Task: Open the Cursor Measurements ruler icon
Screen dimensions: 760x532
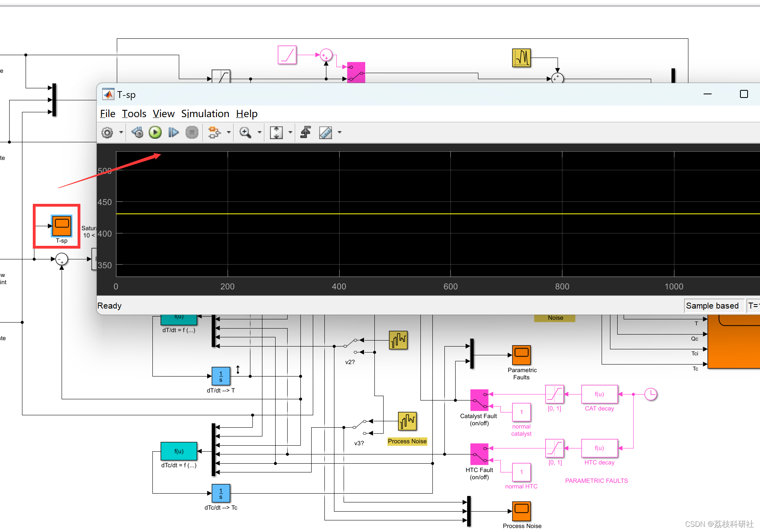Action: pos(326,132)
